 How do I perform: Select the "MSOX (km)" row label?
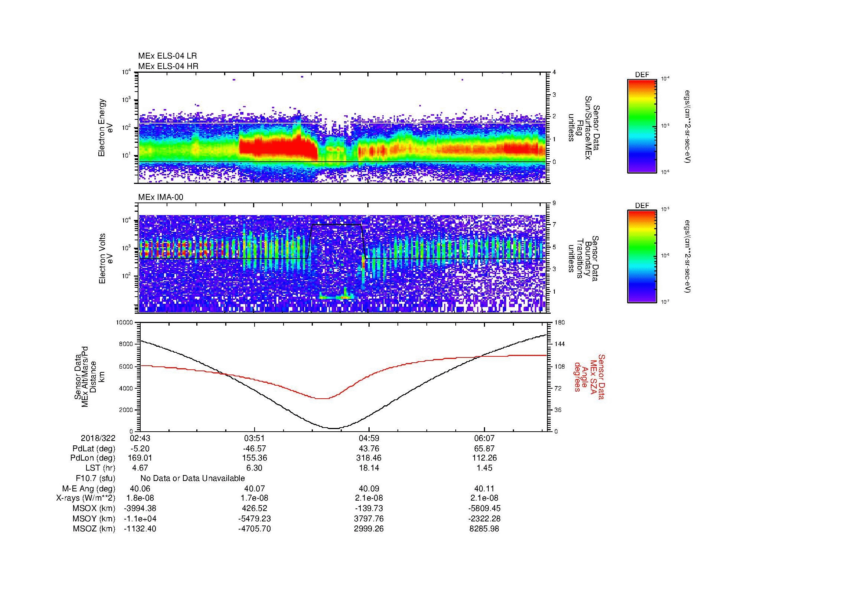(94, 509)
